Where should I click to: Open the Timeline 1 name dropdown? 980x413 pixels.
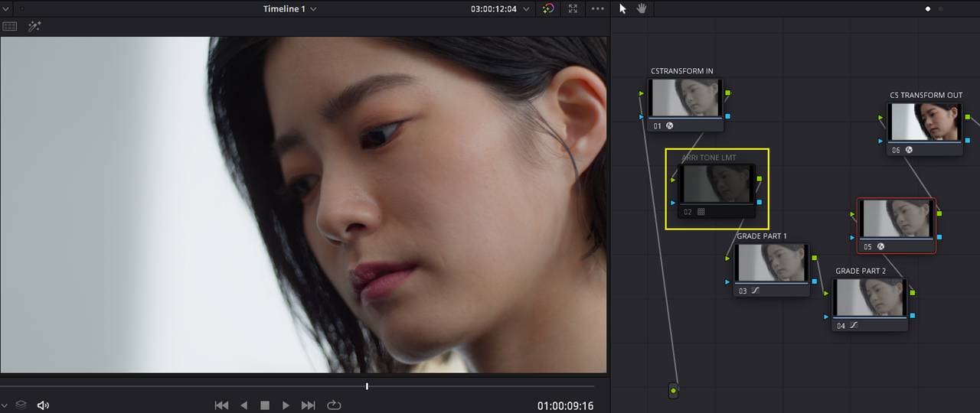[289, 9]
